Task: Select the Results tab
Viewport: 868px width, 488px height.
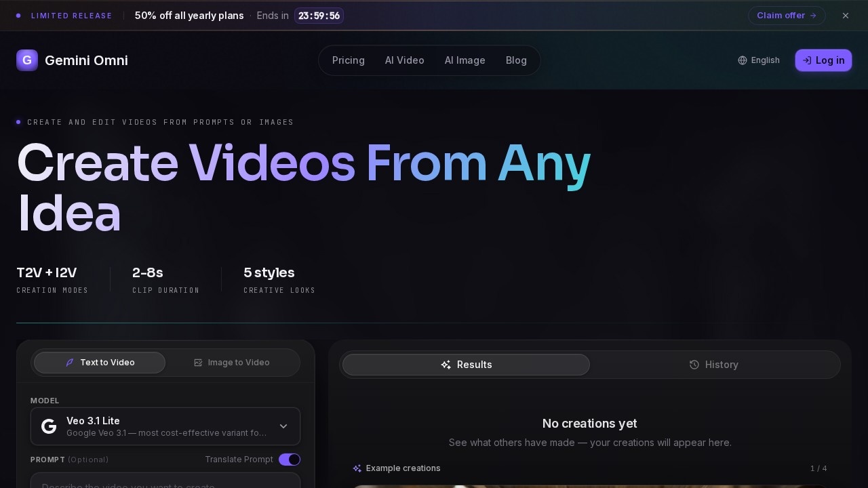Action: click(467, 365)
